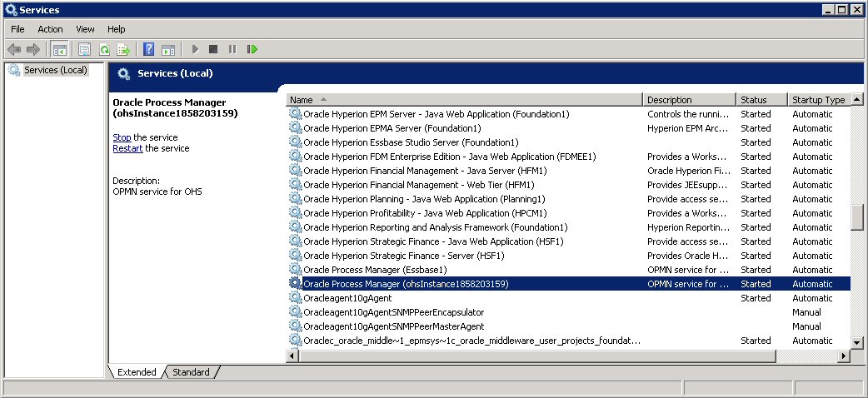Click gear icon of Oracleagent10gAgent row

tap(296, 298)
